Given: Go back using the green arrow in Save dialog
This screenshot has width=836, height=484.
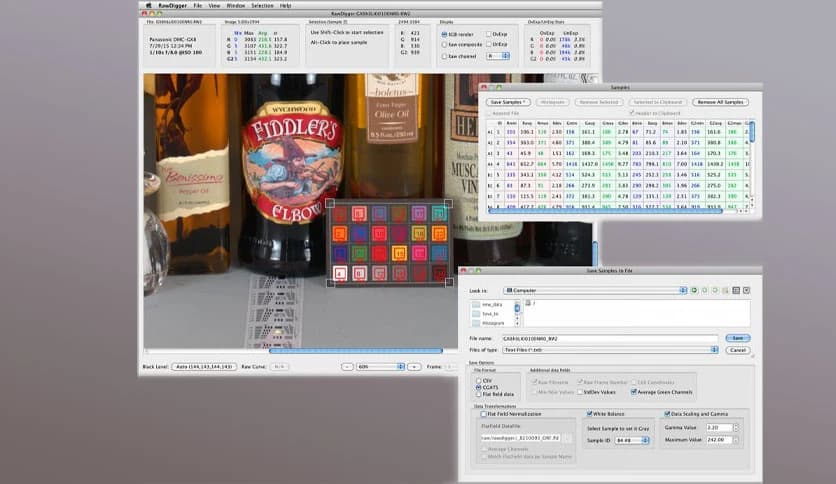Looking at the screenshot, I should coord(694,291).
